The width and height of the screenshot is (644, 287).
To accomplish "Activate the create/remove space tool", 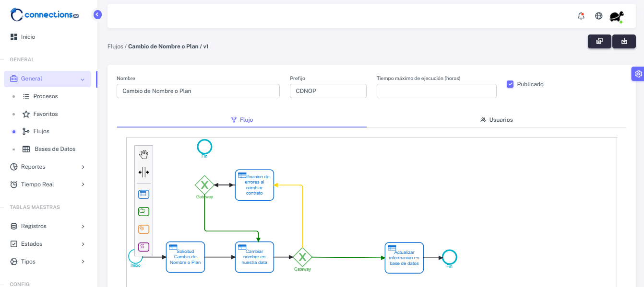I will [x=143, y=172].
